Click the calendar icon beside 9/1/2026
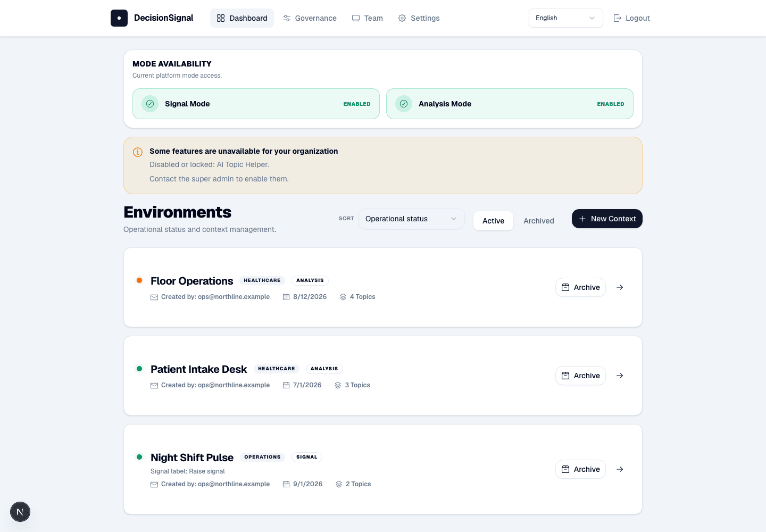Image resolution: width=766 pixels, height=532 pixels. [286, 484]
